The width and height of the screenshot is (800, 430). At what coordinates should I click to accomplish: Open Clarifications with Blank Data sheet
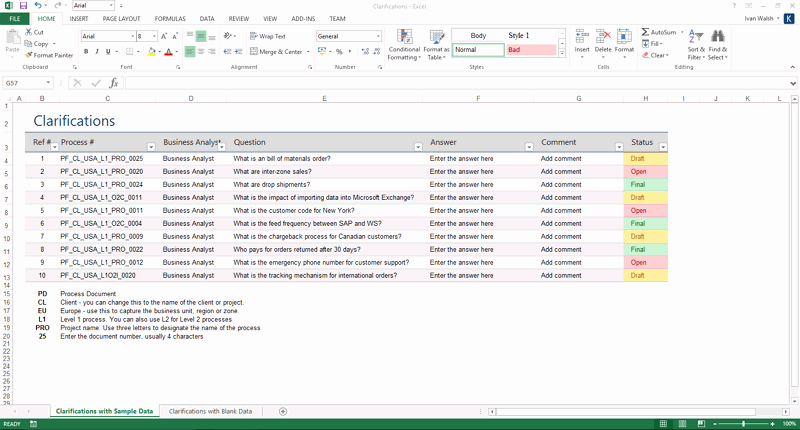pyautogui.click(x=210, y=411)
